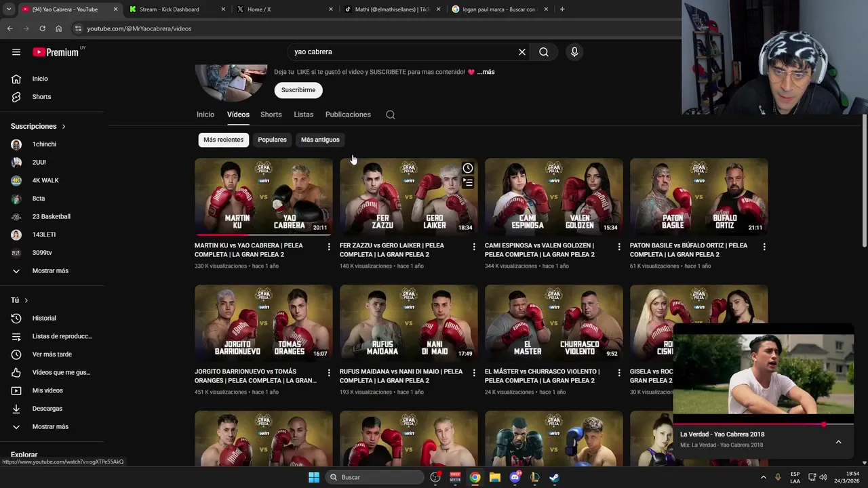Open options menu for Fer Zazzu vs Gero Laiker video
The height and width of the screenshot is (488, 868).
click(x=474, y=247)
